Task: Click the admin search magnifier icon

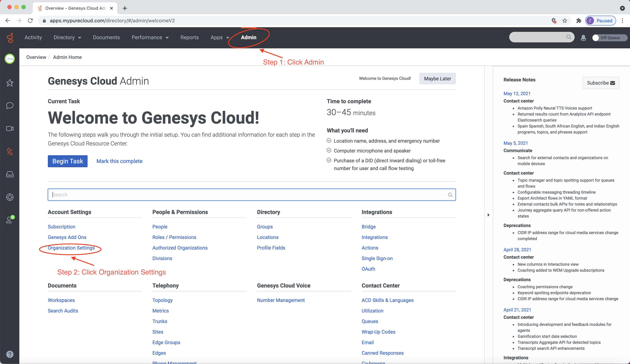Action: point(450,195)
